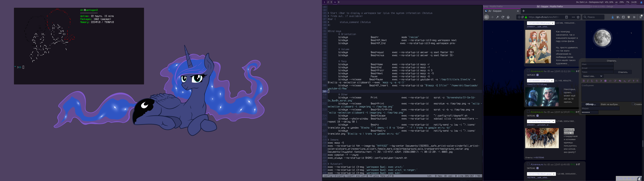Select the Deluge window tab

pos(617,7)
